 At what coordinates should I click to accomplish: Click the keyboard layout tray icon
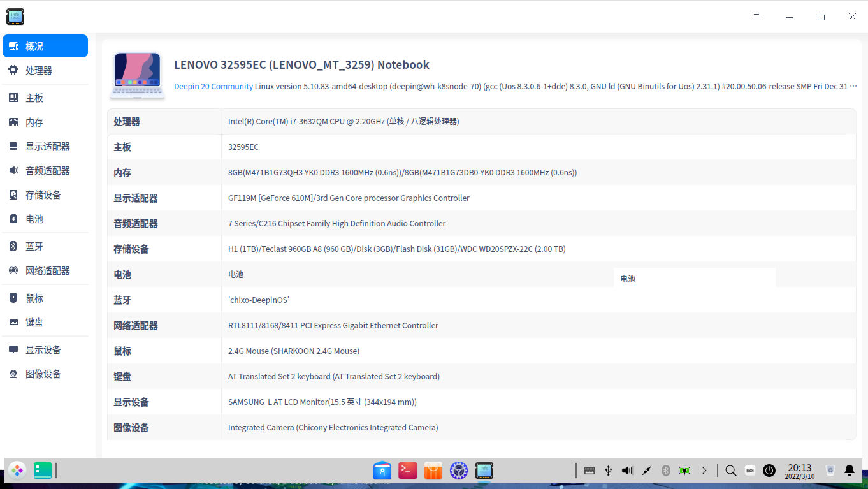click(x=590, y=471)
